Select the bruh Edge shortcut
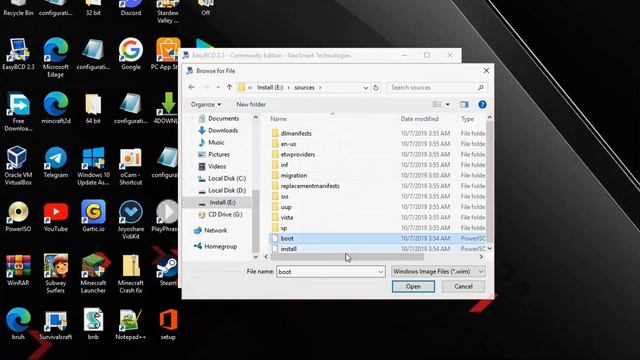 click(18, 324)
